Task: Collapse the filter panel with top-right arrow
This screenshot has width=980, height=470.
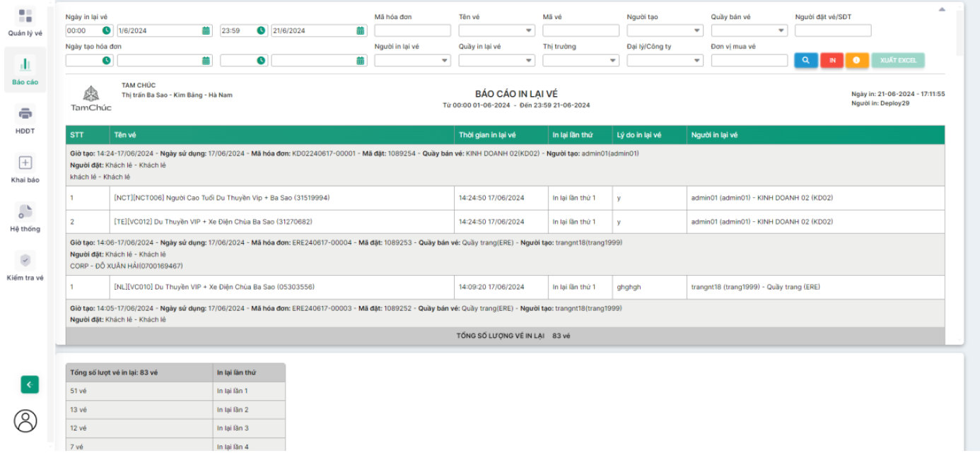Action: (941, 9)
